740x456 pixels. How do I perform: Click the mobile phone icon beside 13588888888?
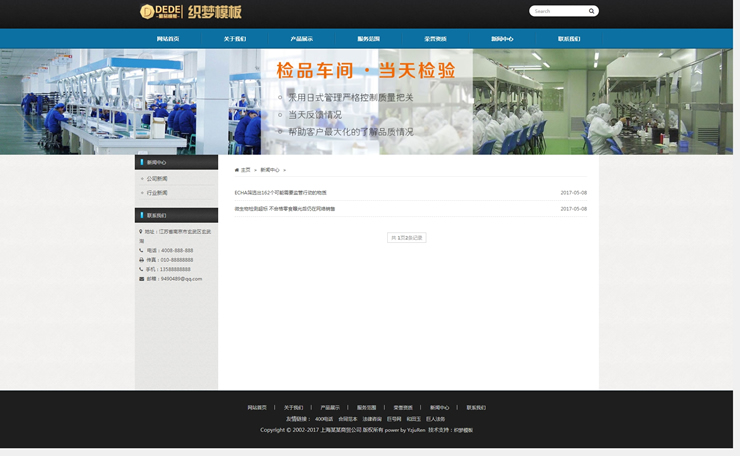[x=141, y=269]
